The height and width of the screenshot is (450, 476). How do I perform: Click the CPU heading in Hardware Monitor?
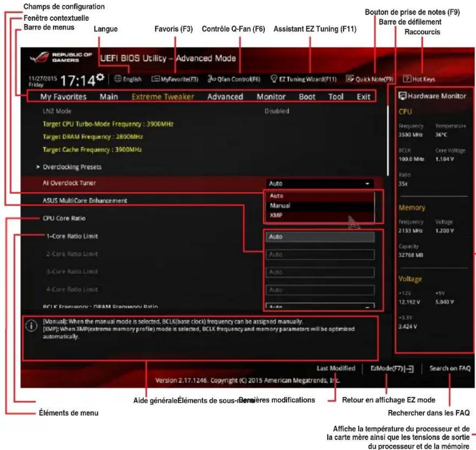(405, 111)
